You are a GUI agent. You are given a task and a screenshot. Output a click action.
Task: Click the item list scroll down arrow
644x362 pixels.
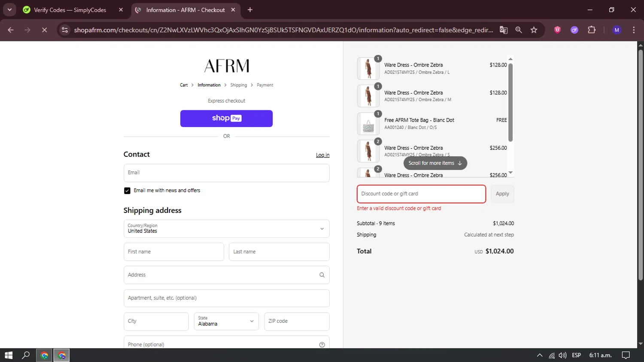(x=510, y=173)
